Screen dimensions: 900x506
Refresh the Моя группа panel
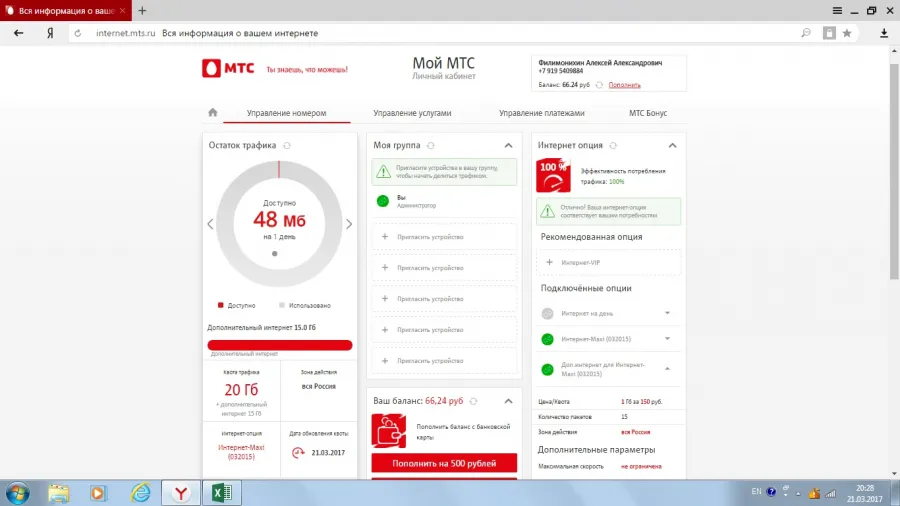pyautogui.click(x=430, y=146)
